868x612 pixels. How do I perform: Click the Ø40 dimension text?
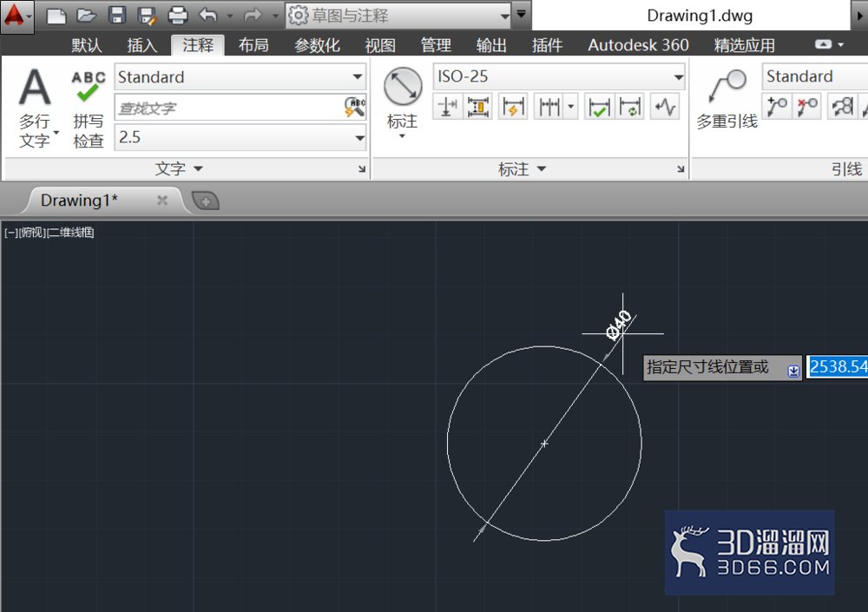tap(618, 326)
